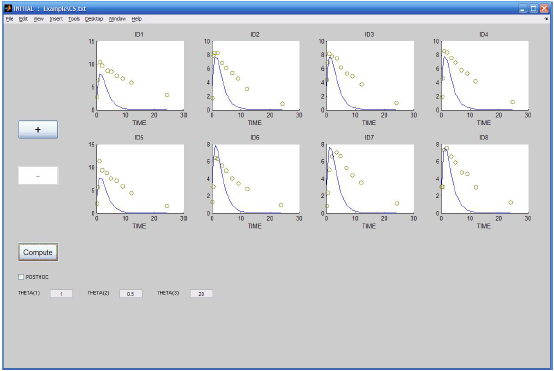Click the THETA(3) input field
554x371 pixels.
[201, 294]
